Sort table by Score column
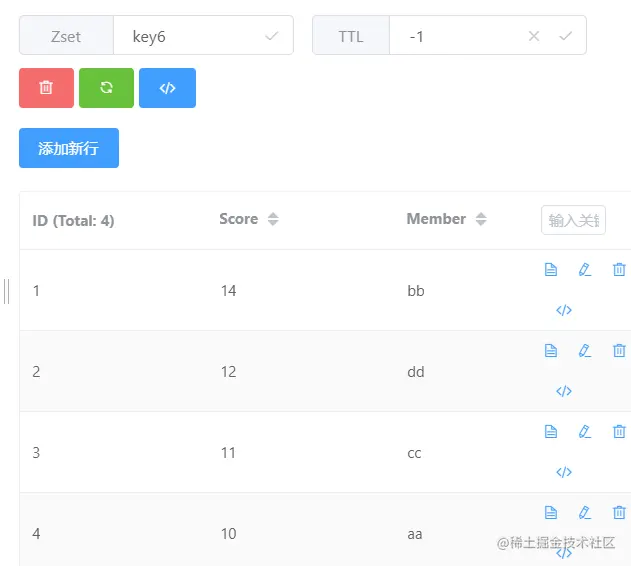The image size is (631, 566). pos(273,219)
